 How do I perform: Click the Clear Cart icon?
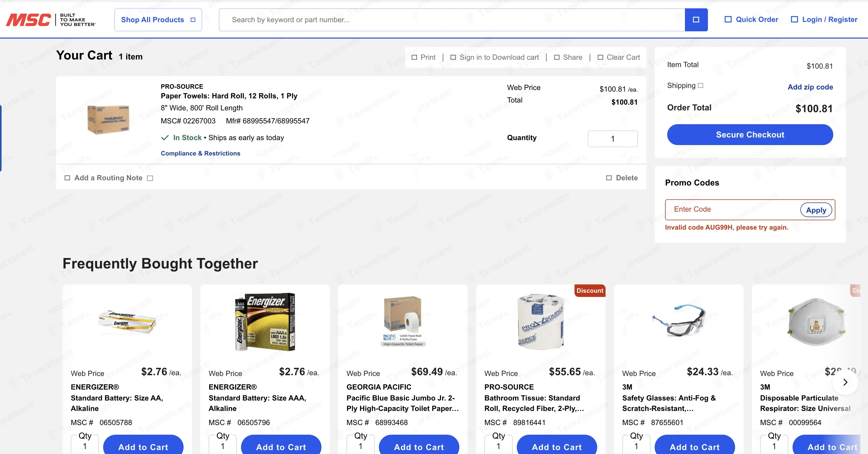[600, 58]
